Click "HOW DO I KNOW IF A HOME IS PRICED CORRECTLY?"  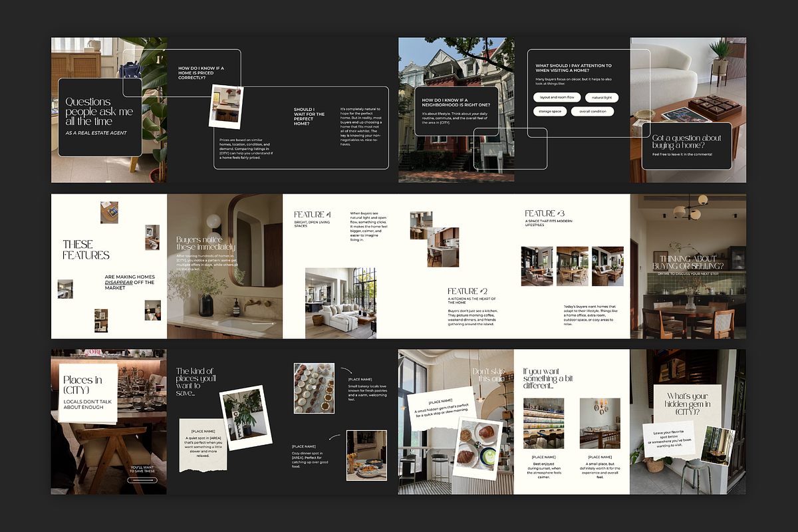(201, 73)
